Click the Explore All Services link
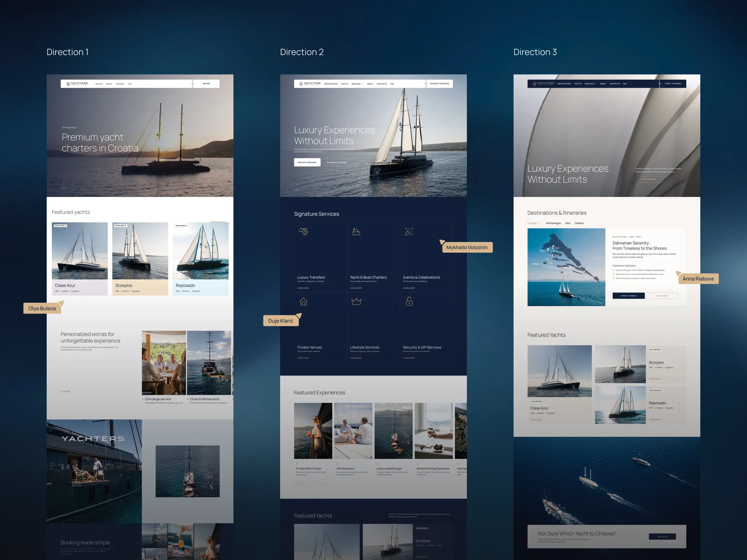 (336, 162)
